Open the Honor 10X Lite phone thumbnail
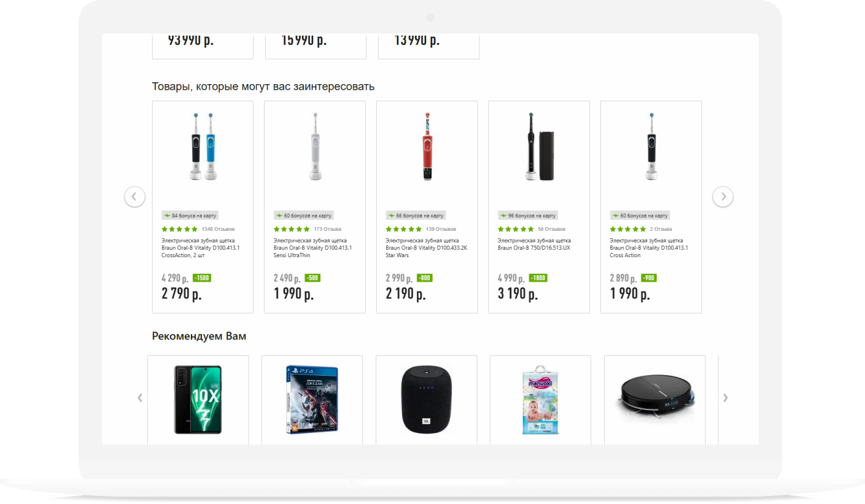The image size is (865, 504). point(198,400)
